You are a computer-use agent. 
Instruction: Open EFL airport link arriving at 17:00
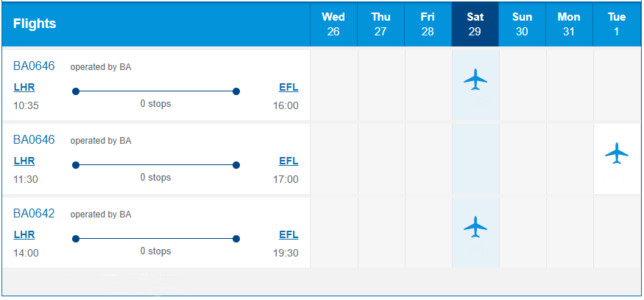coord(289,161)
